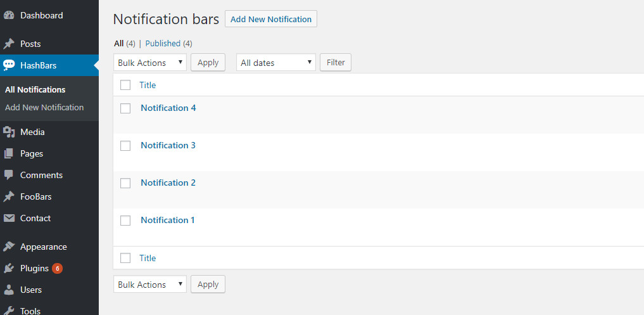Show only Published notifications
Screen dimensions: 644x315
(x=163, y=44)
